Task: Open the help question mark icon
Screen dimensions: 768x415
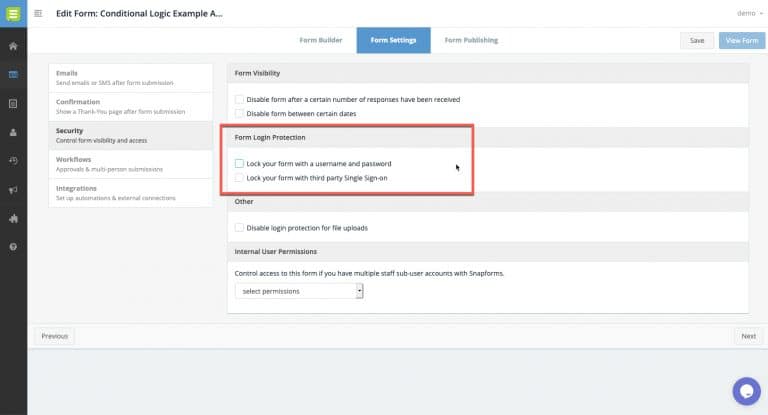Action: [13, 246]
